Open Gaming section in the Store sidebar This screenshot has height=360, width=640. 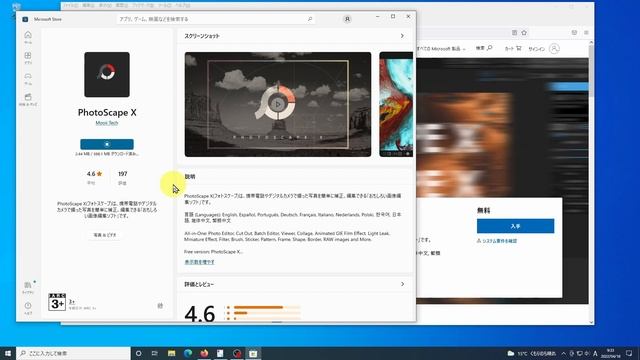[x=28, y=79]
